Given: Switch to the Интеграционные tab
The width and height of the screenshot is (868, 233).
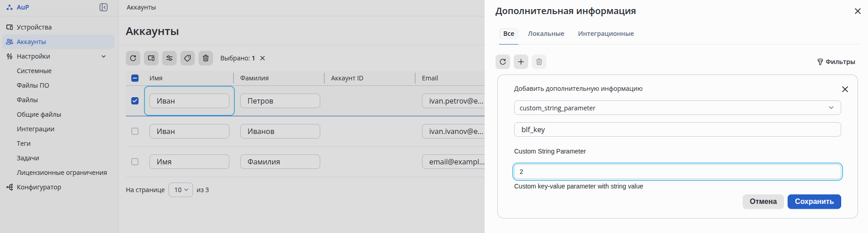Looking at the screenshot, I should click(x=606, y=34).
